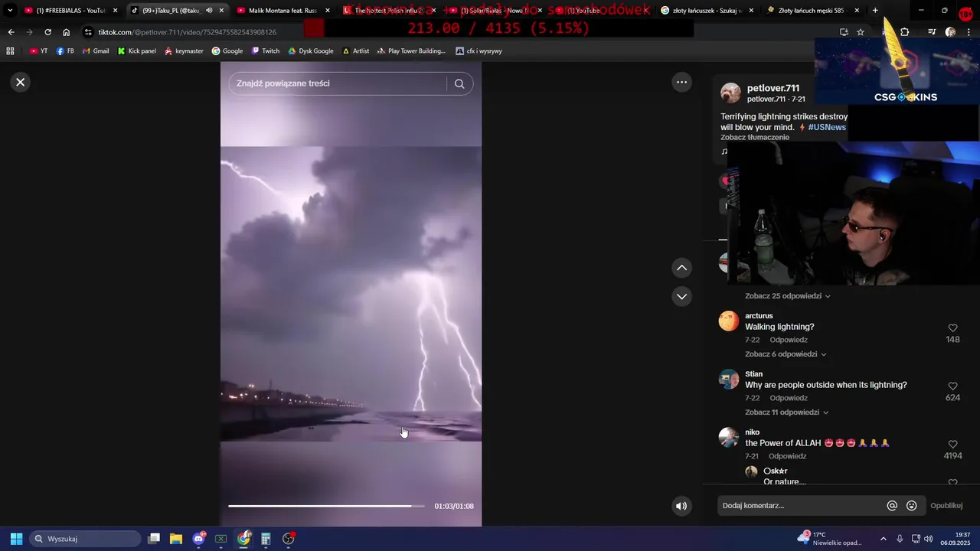The height and width of the screenshot is (551, 980).
Task: Go to next video with down arrow
Action: pos(681,296)
